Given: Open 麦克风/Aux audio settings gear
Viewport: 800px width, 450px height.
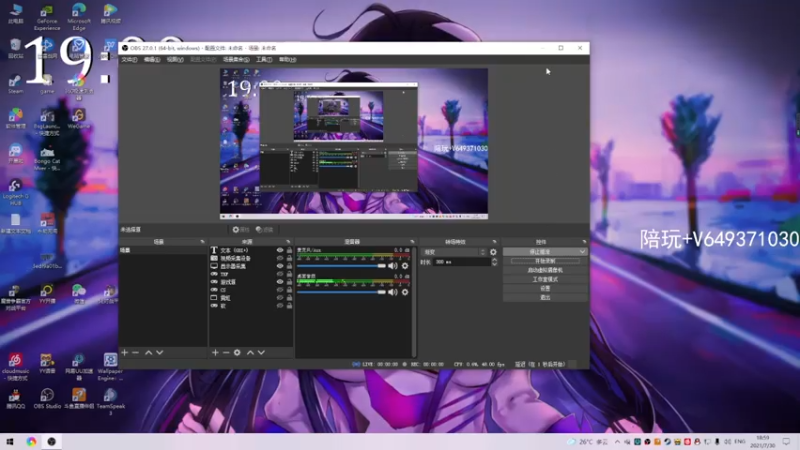Looking at the screenshot, I should (x=405, y=266).
